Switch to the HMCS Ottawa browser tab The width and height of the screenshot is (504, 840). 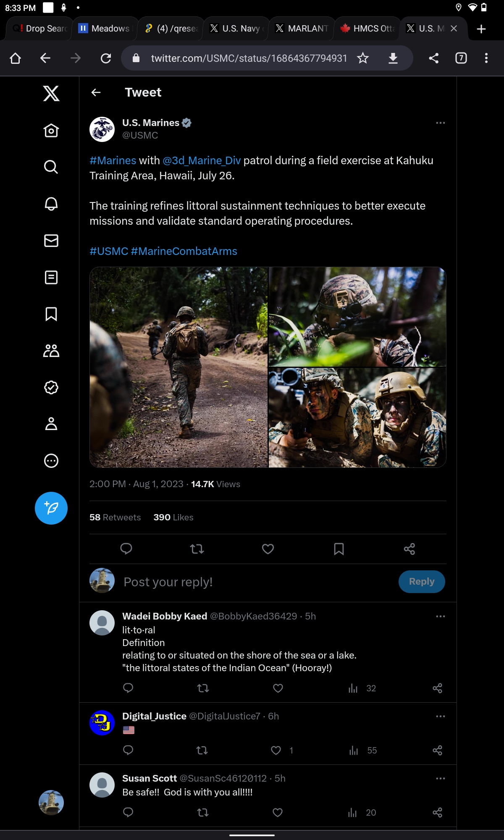[368, 29]
